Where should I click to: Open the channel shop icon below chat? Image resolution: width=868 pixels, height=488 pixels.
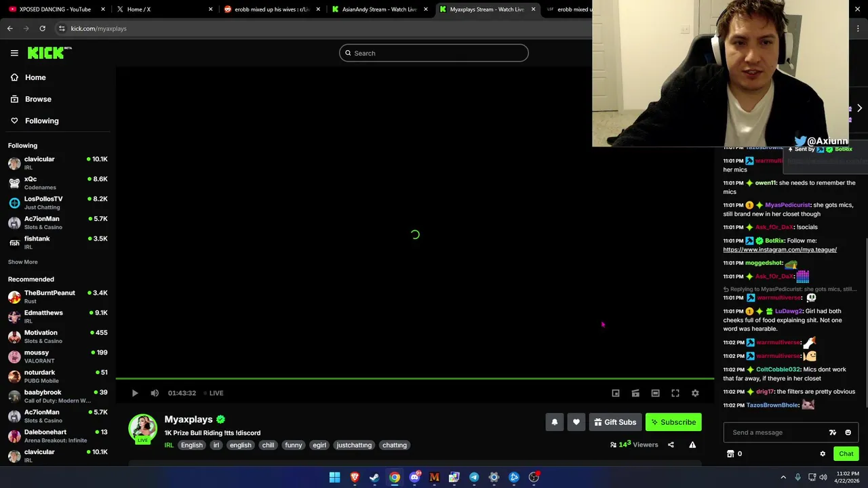pos(730,454)
